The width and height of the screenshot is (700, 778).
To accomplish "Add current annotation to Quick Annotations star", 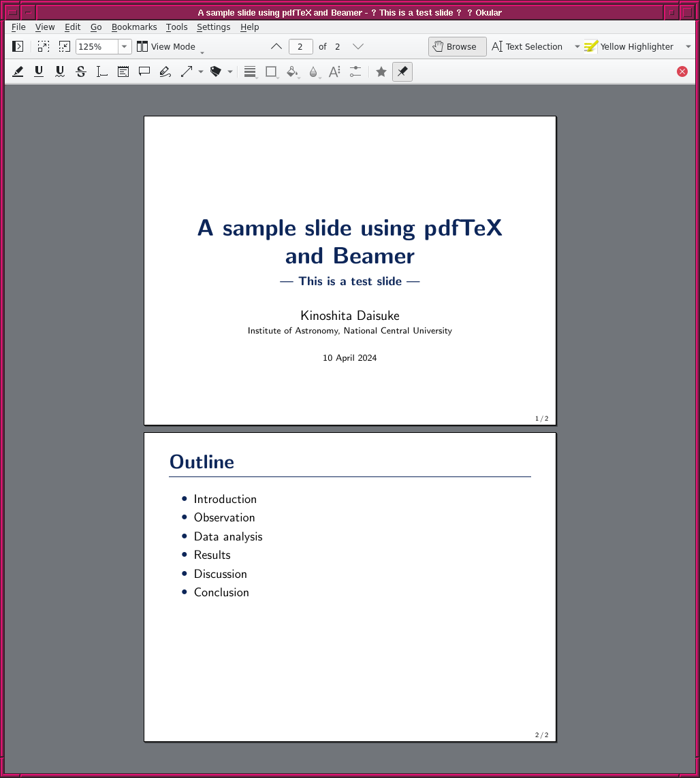I will 381,71.
